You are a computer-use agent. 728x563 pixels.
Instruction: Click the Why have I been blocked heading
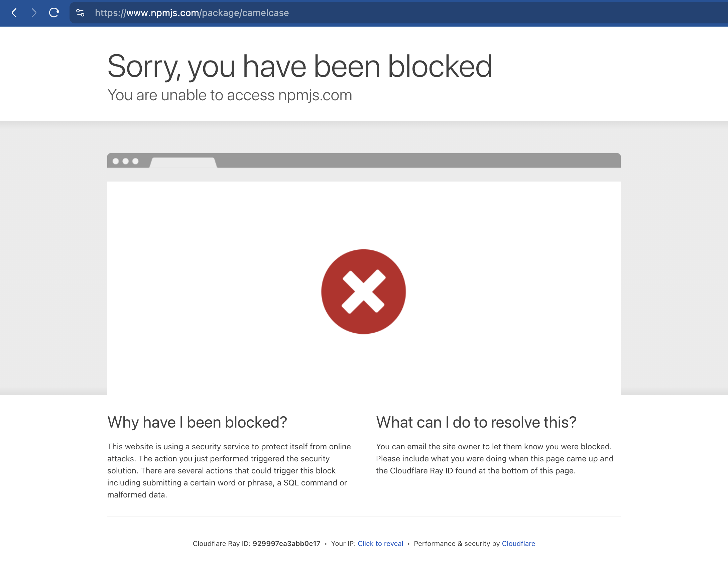click(197, 422)
